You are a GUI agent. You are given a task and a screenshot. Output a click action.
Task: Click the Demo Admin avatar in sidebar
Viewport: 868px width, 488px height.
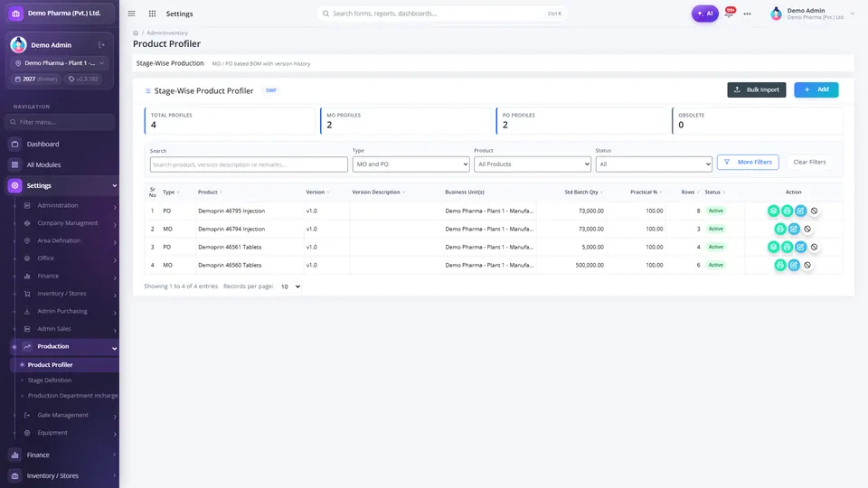(x=18, y=45)
